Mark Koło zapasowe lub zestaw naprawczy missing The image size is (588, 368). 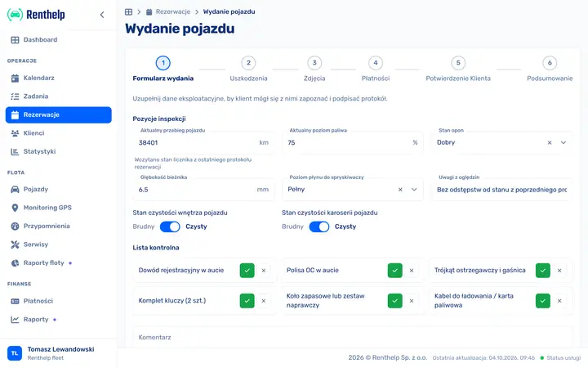(412, 301)
